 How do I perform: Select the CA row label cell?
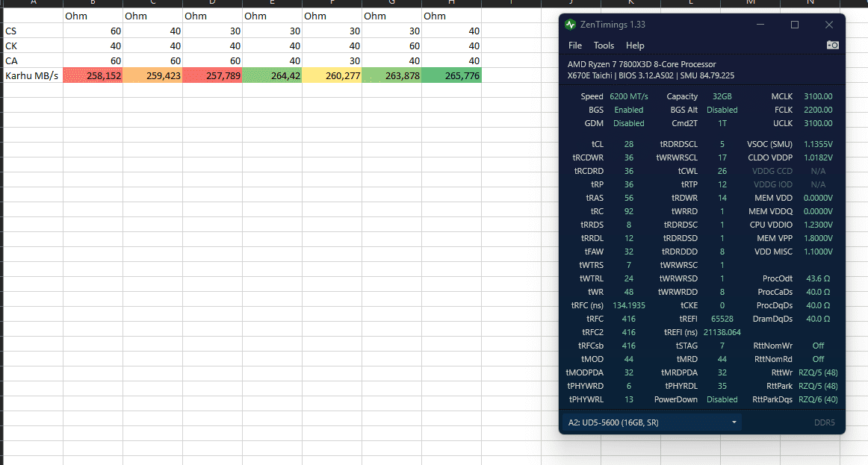(33, 60)
